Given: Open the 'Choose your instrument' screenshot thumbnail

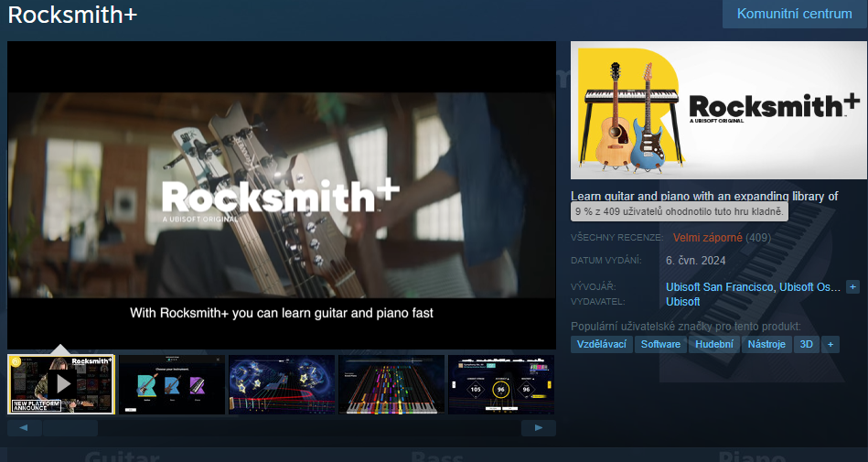Looking at the screenshot, I should (x=171, y=384).
